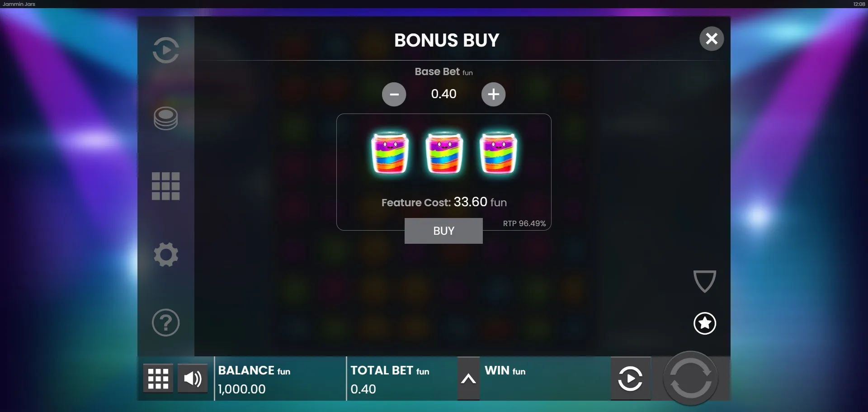Buy the feature for 33.60
The width and height of the screenshot is (868, 412).
443,231
